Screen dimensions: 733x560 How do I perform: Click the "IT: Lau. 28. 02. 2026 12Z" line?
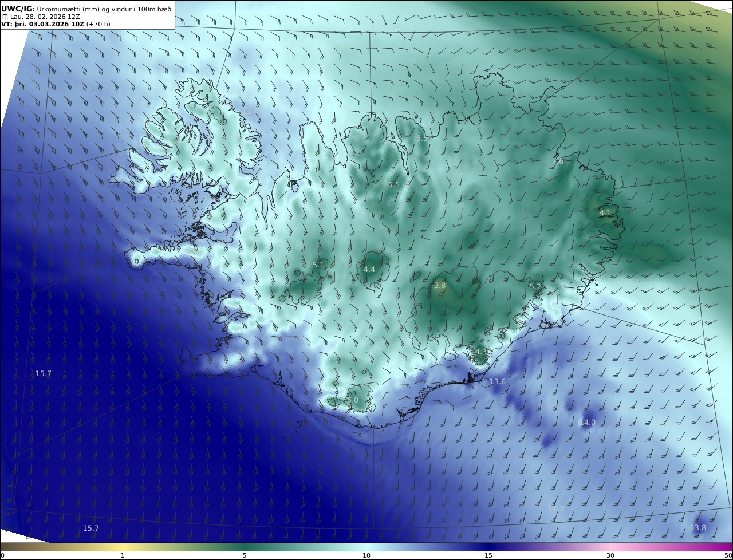(40, 17)
